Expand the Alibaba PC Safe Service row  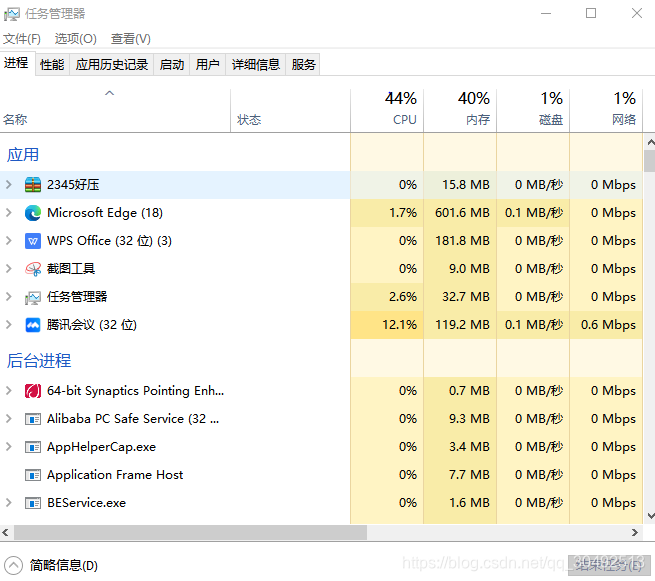pos(9,419)
